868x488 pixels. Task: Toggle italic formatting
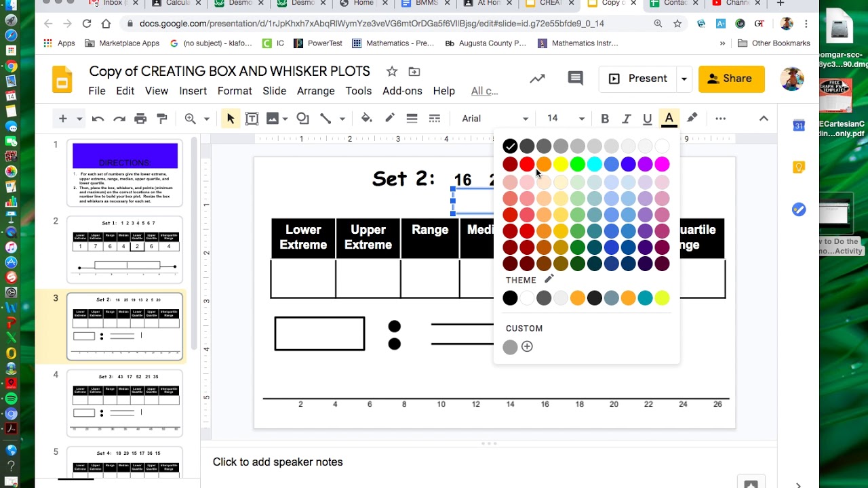coord(627,119)
